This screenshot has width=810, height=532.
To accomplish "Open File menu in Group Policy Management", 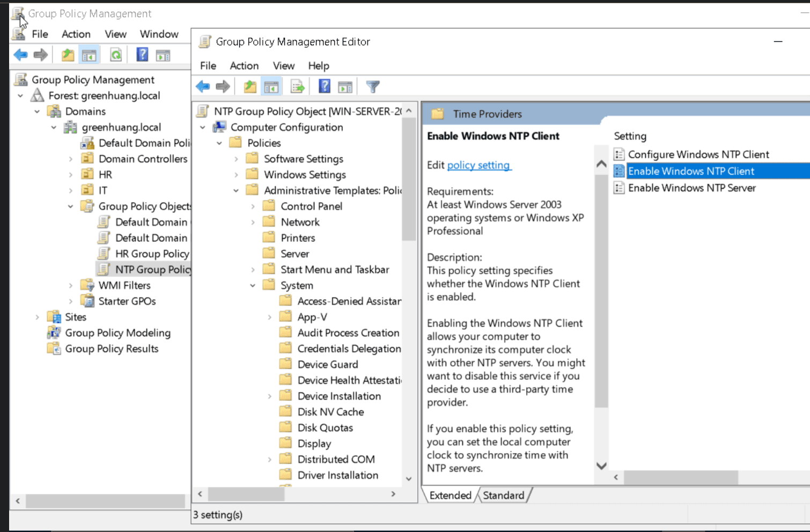I will (x=40, y=34).
